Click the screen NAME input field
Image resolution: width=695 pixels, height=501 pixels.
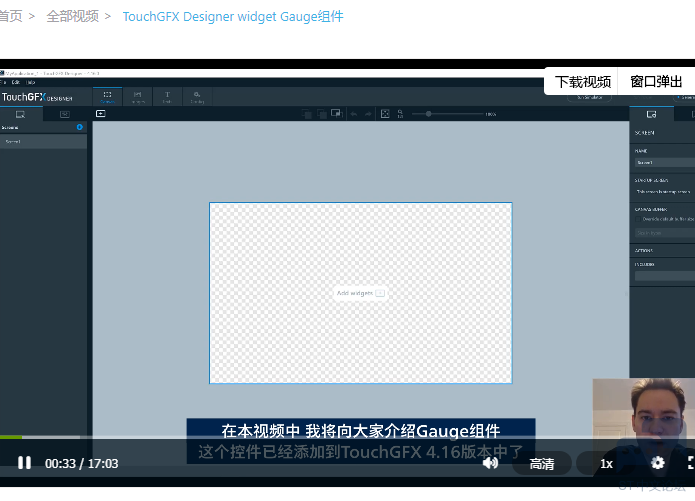point(665,163)
